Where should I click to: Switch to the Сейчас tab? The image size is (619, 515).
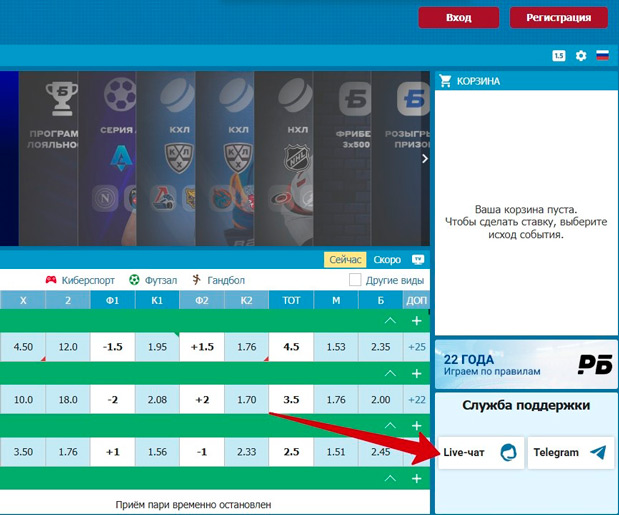pyautogui.click(x=346, y=259)
